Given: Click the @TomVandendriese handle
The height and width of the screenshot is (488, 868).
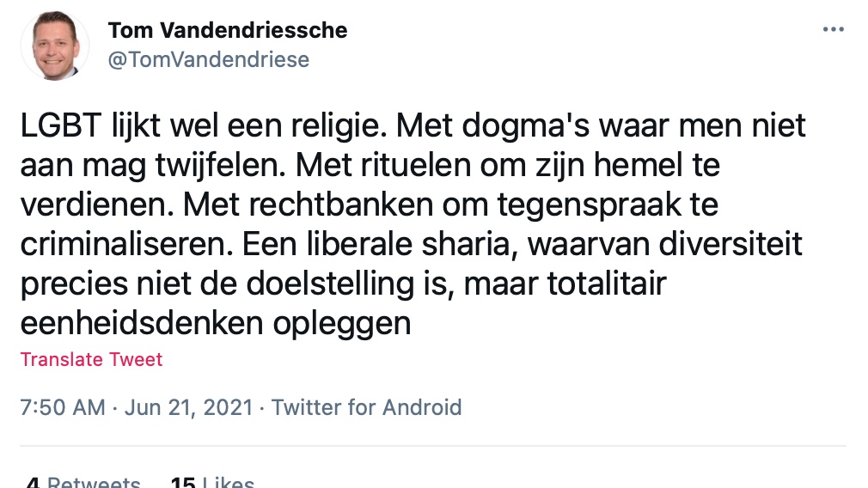Looking at the screenshot, I should coord(209,59).
